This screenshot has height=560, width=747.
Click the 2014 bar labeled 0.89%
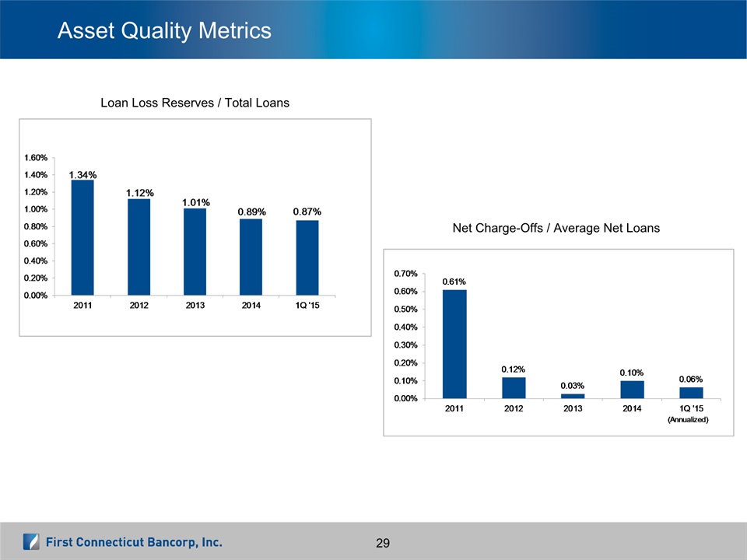point(251,257)
